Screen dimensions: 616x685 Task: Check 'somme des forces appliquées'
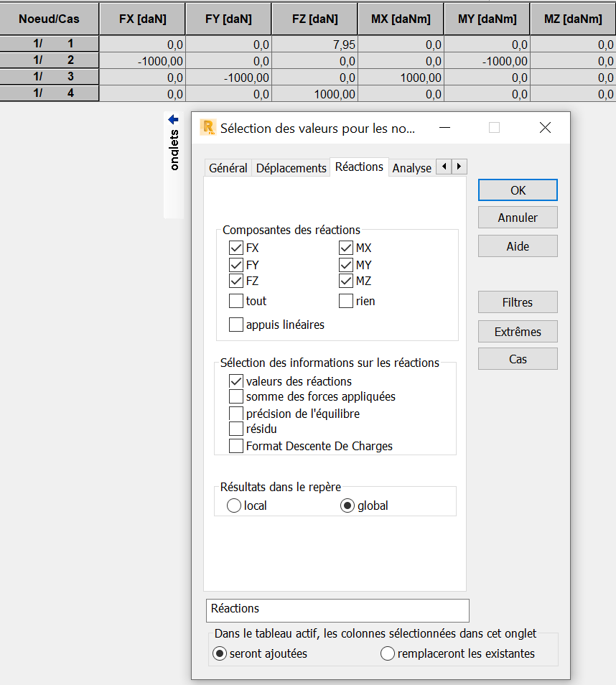click(236, 396)
